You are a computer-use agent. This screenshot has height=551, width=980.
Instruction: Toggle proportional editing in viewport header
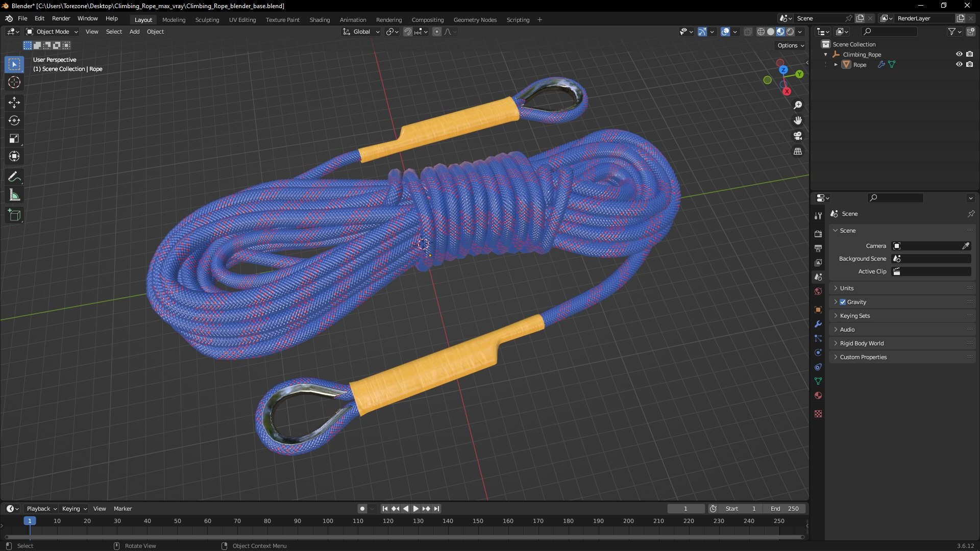tap(437, 32)
